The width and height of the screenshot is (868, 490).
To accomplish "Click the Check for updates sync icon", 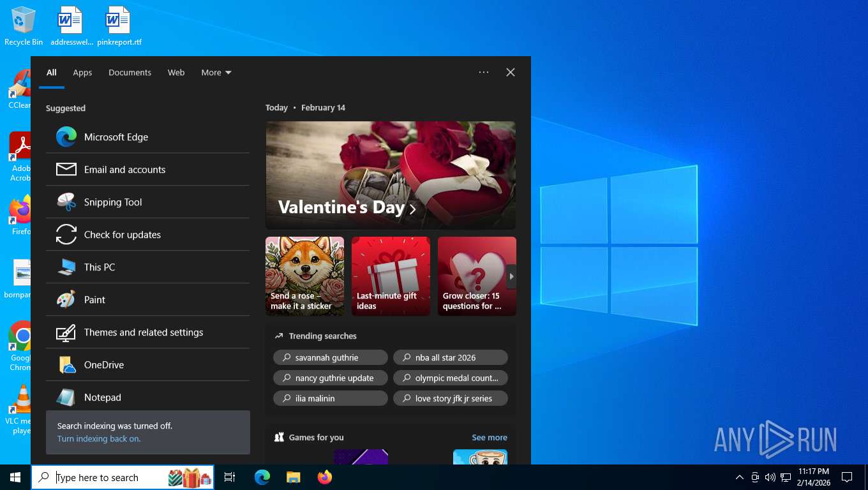I will point(66,235).
